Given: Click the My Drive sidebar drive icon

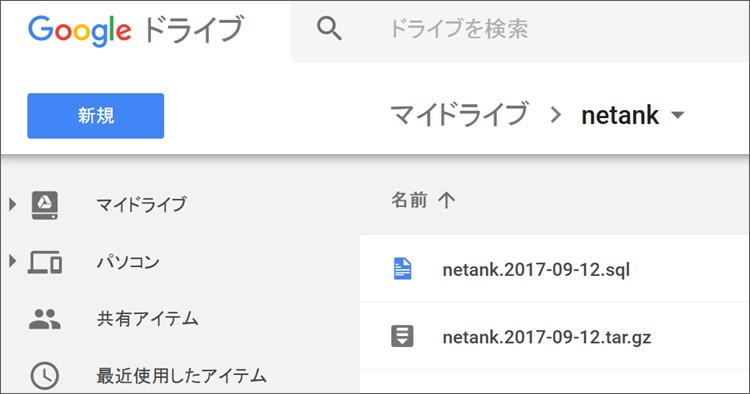Looking at the screenshot, I should click(x=45, y=205).
